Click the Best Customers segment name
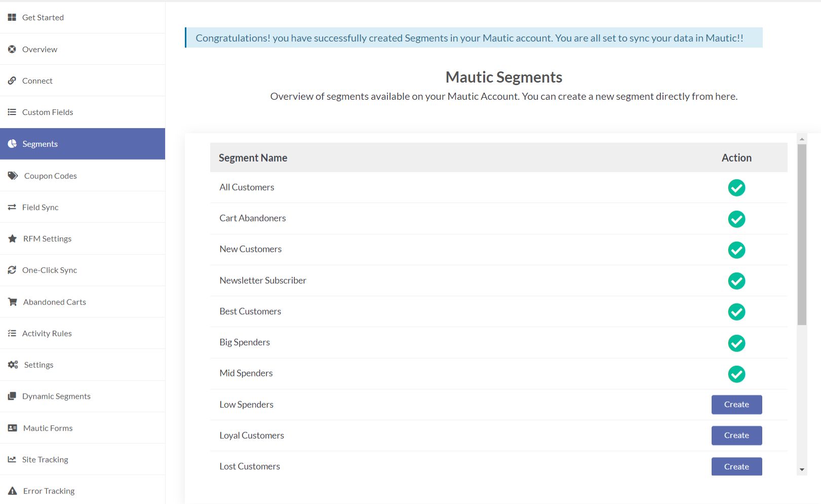 click(x=250, y=312)
